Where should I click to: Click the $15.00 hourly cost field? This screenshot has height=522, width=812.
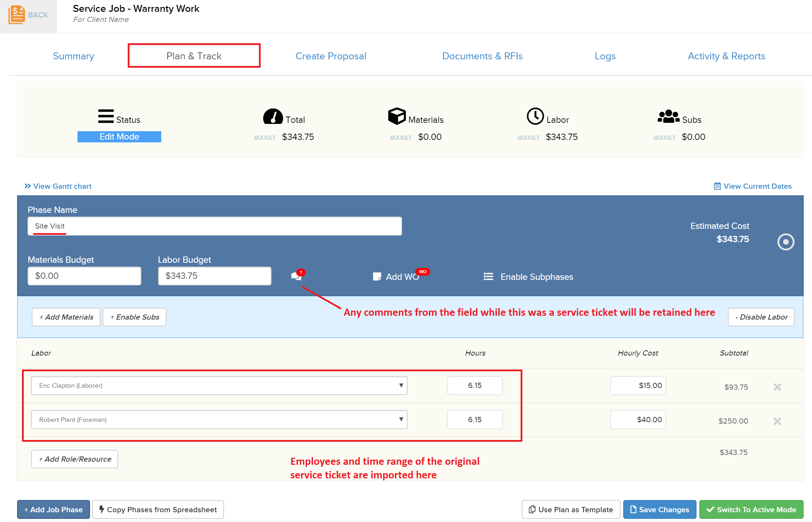[x=638, y=385]
